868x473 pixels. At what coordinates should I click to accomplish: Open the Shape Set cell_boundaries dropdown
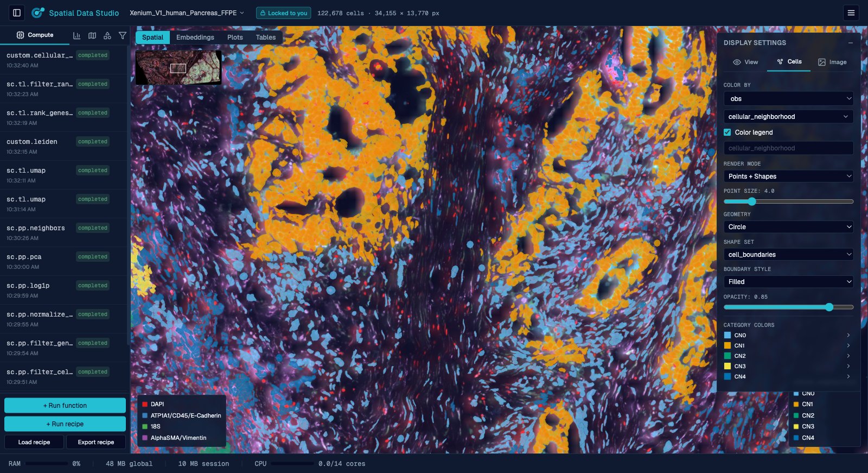[x=788, y=254]
